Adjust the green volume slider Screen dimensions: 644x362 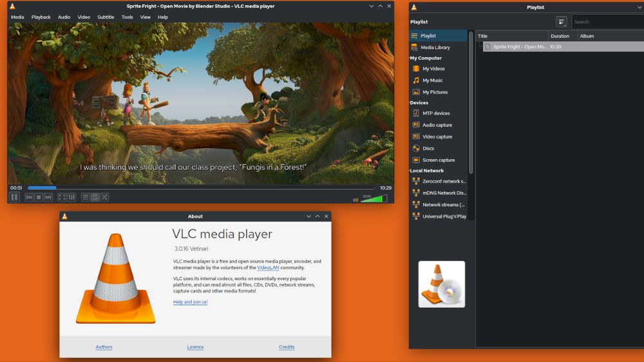pos(374,199)
